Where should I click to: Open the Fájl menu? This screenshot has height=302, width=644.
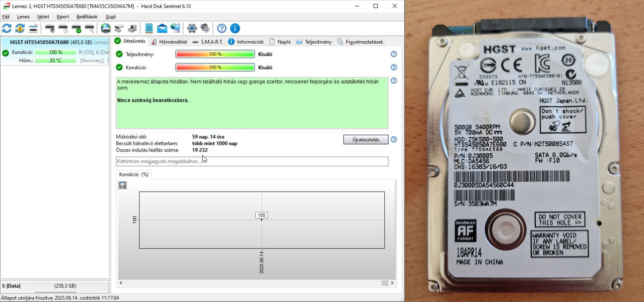click(x=6, y=17)
